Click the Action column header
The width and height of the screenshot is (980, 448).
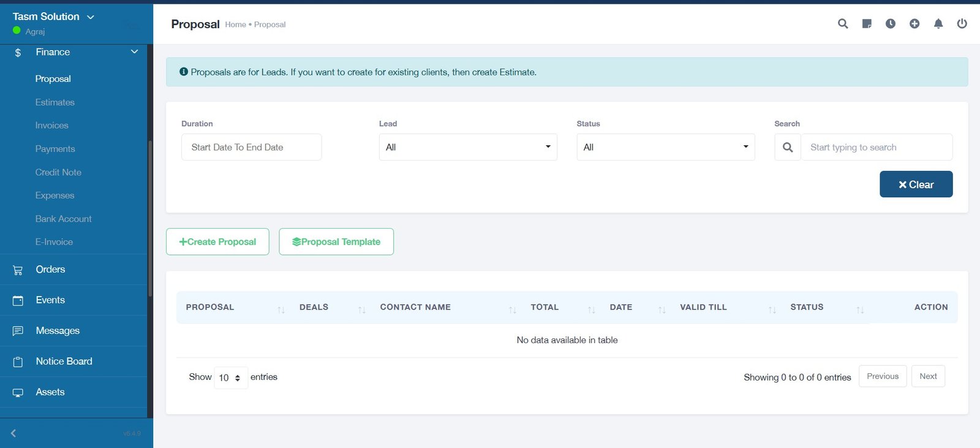pyautogui.click(x=931, y=307)
